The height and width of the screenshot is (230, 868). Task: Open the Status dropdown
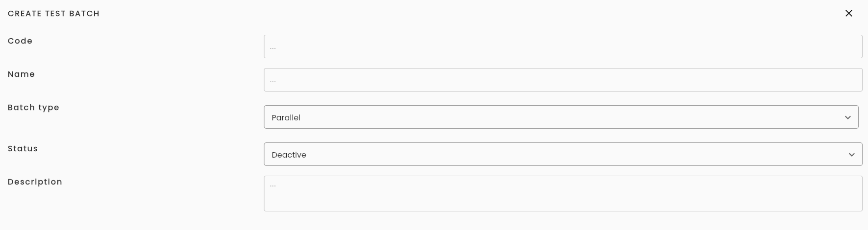tap(563, 154)
